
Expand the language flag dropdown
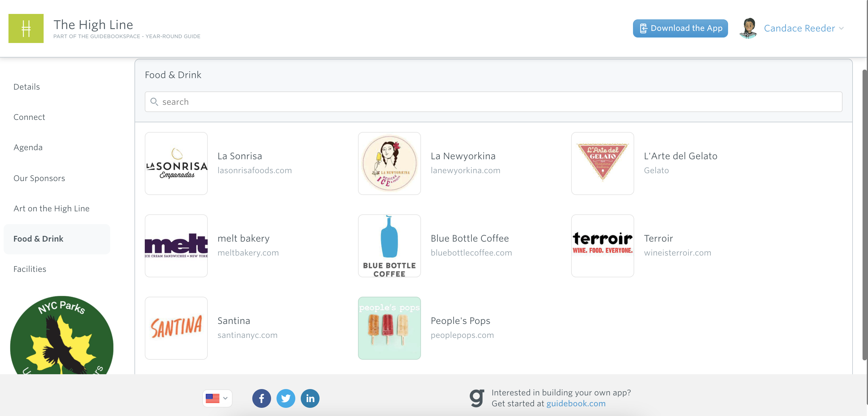(x=217, y=398)
